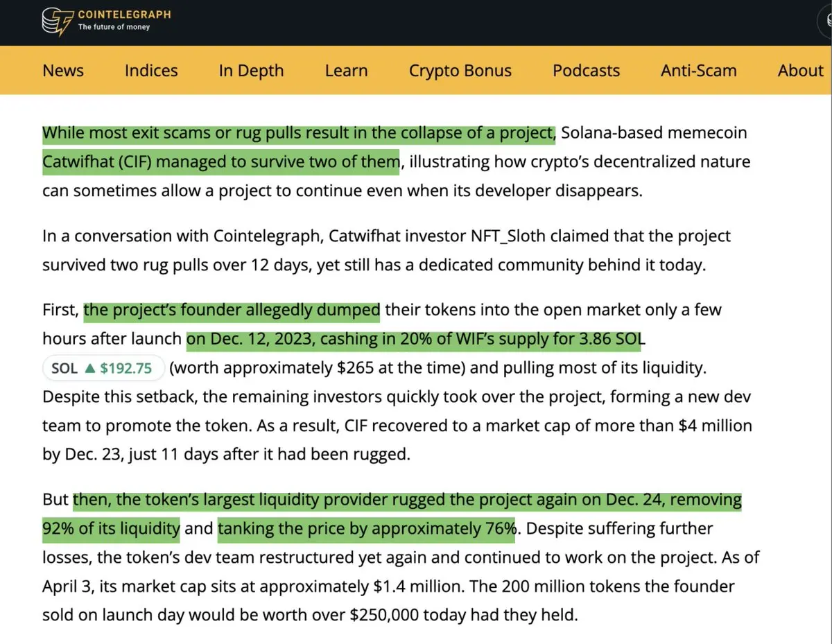Open the Podcasts menu
832x644 pixels.
[x=586, y=71]
